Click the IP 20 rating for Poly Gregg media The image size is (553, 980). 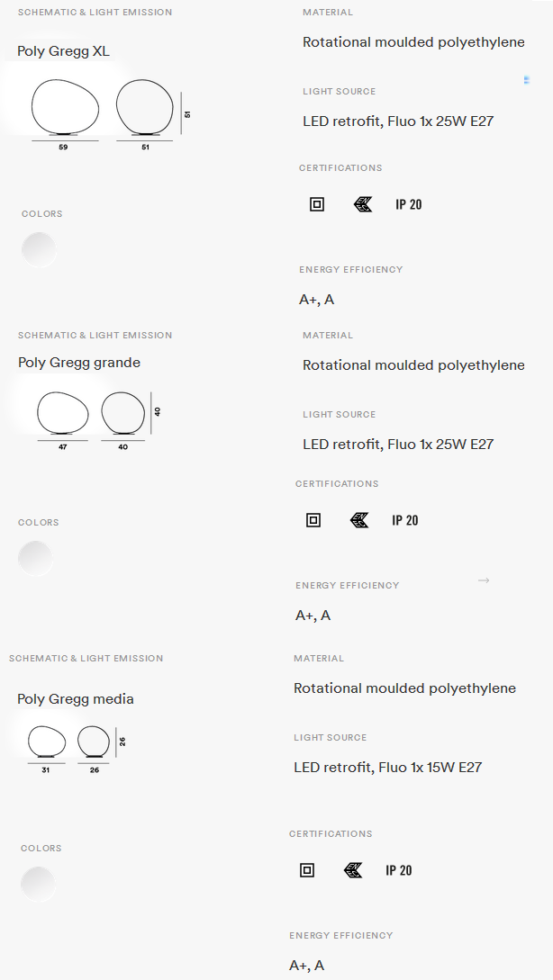398,870
